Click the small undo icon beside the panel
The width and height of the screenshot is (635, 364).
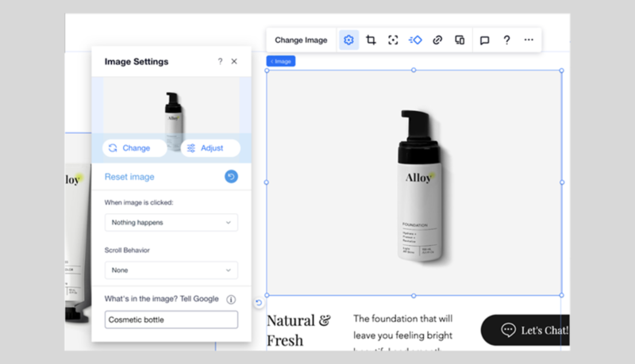coord(259,302)
